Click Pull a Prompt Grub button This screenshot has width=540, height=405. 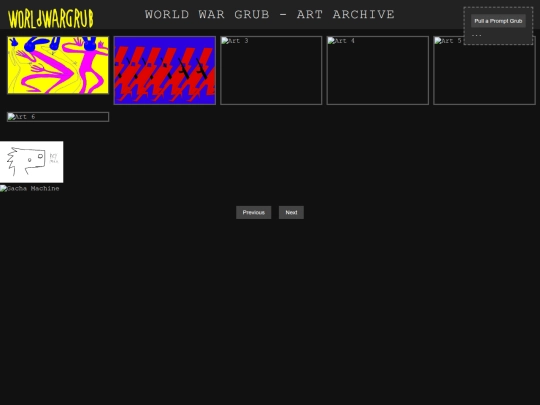click(498, 21)
